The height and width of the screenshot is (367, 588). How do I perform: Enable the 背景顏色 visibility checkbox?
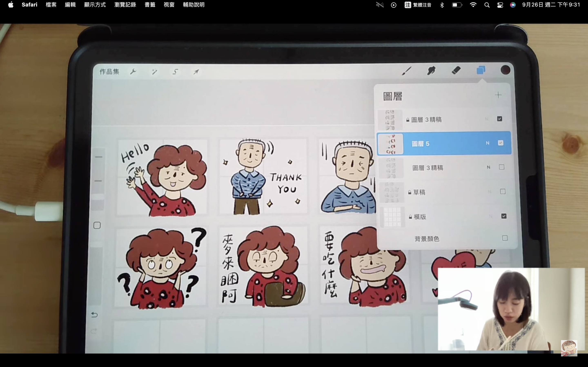coord(505,238)
